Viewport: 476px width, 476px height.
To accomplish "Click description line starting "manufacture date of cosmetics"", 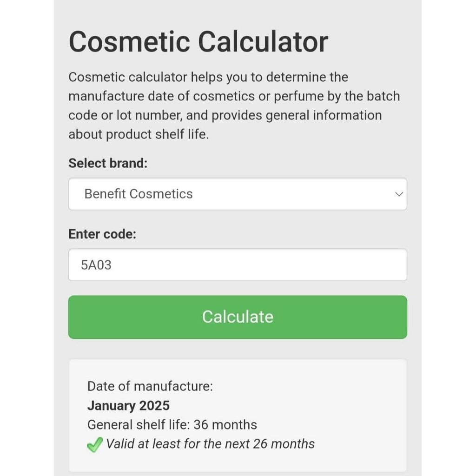I will (x=234, y=96).
